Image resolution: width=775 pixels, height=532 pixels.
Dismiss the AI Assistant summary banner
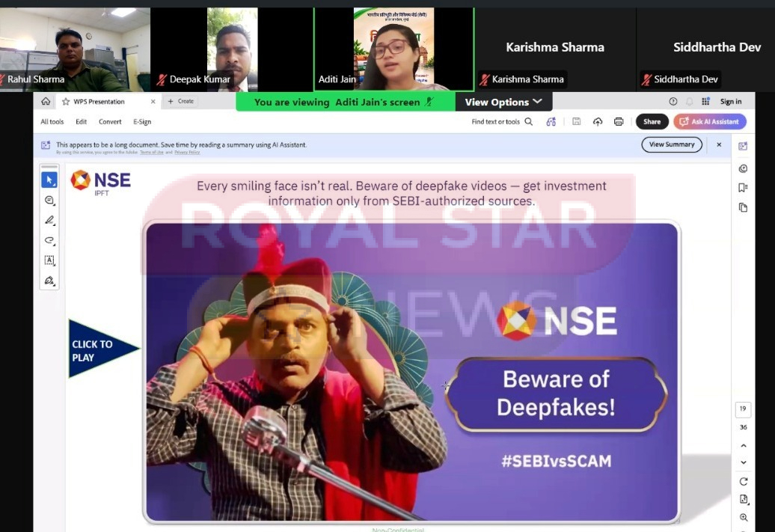[x=719, y=144]
